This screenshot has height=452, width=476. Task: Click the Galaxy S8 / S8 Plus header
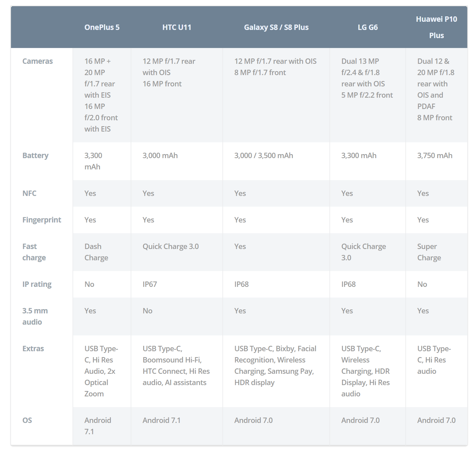[x=276, y=27]
